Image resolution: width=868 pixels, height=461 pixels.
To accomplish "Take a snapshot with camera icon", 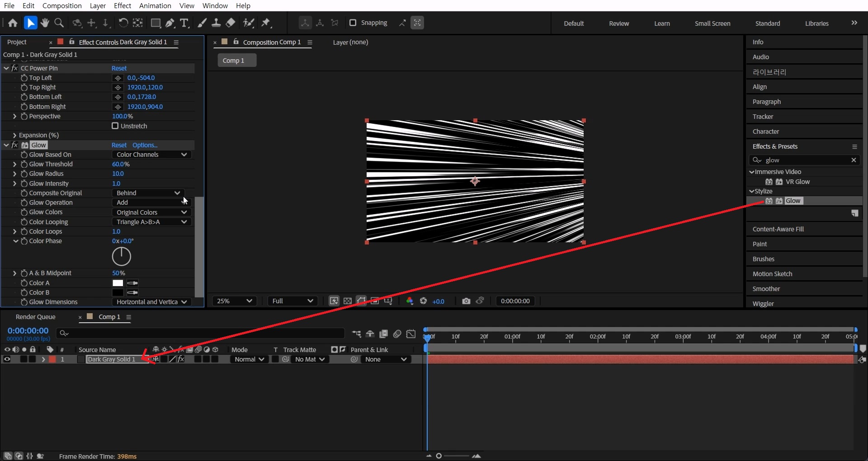I will (466, 301).
